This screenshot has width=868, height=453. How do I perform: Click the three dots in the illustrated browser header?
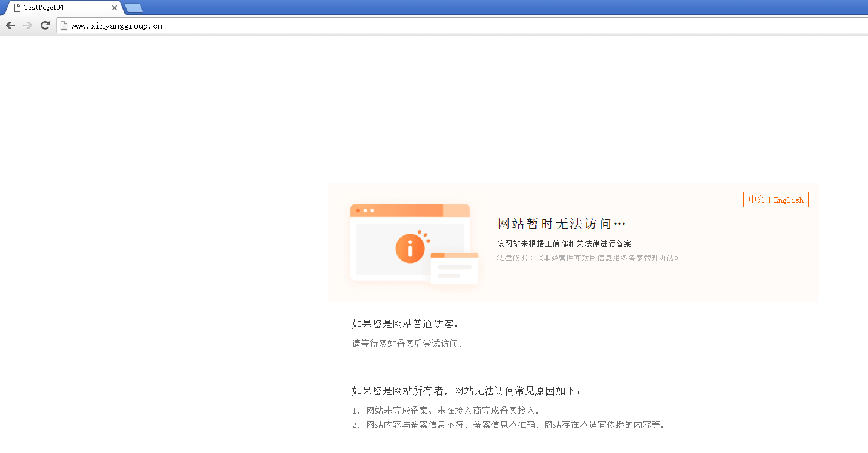pos(365,210)
